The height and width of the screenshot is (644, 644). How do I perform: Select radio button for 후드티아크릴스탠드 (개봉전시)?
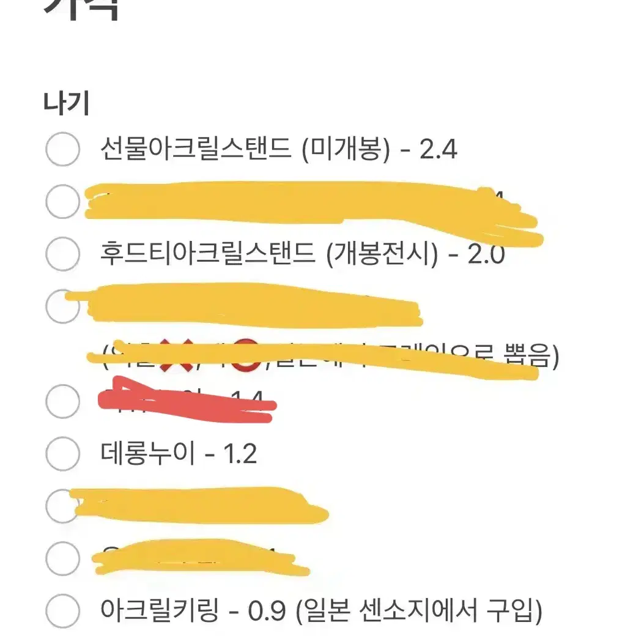(x=62, y=253)
